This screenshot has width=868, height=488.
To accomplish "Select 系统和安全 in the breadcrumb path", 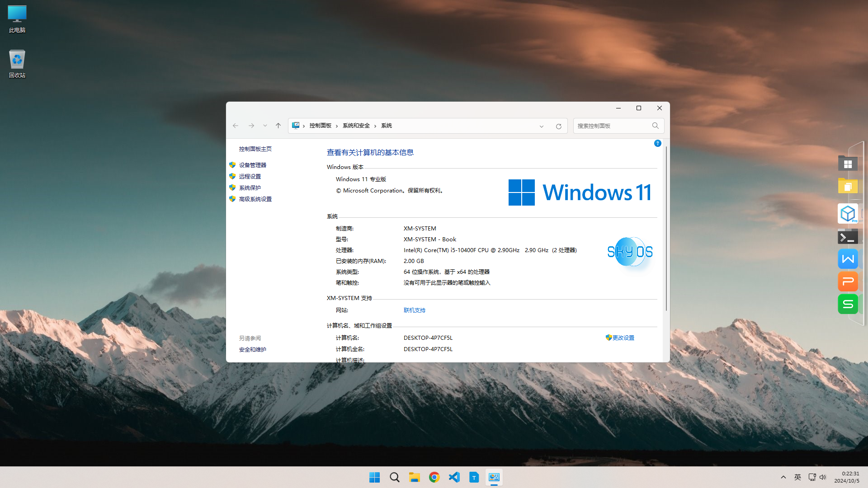I will point(356,126).
